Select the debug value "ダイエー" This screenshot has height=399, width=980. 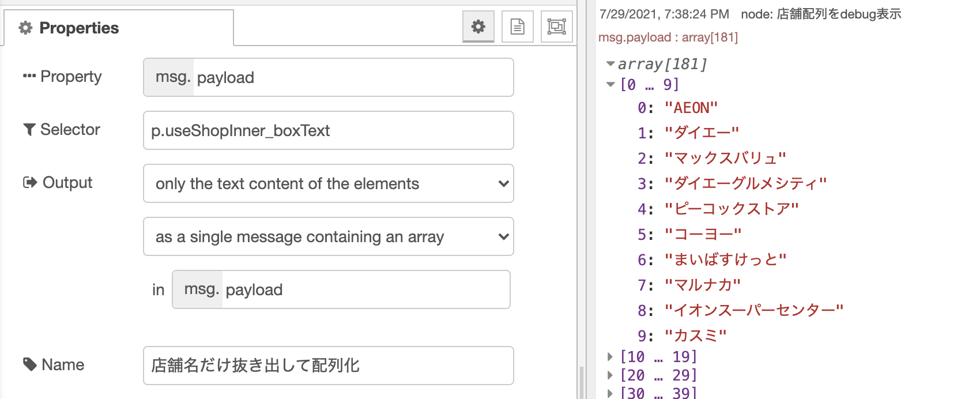pyautogui.click(x=702, y=133)
